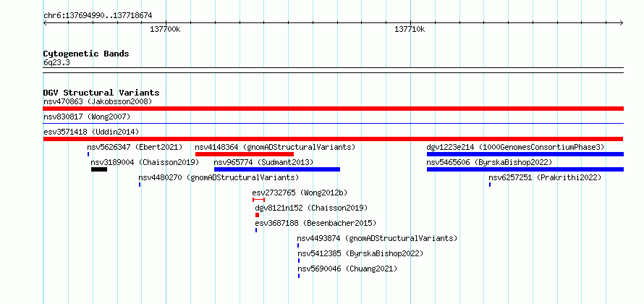Open the nsv830817 (Wong2007) label
Viewport: 644px width, 304px height.
tap(87, 117)
